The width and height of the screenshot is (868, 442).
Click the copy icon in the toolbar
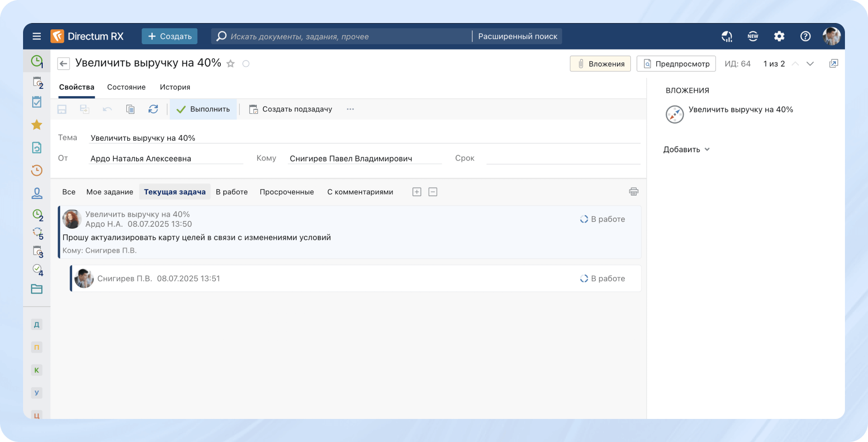click(130, 109)
